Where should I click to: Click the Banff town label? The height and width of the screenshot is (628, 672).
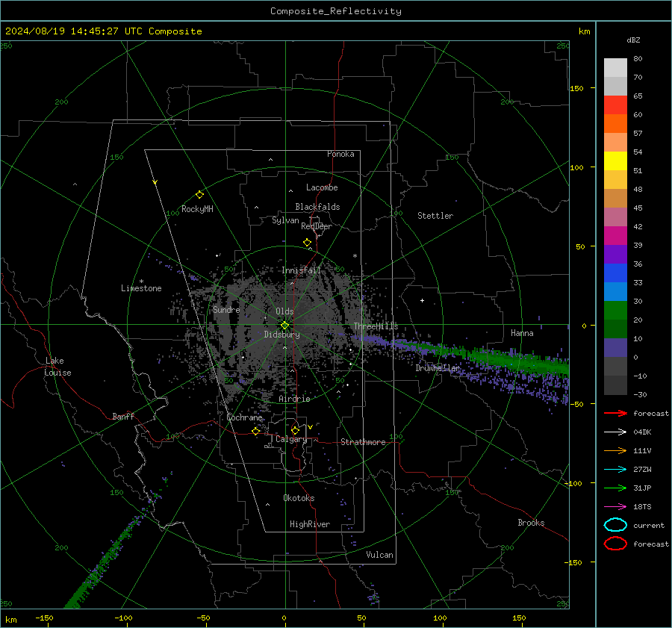pos(123,417)
